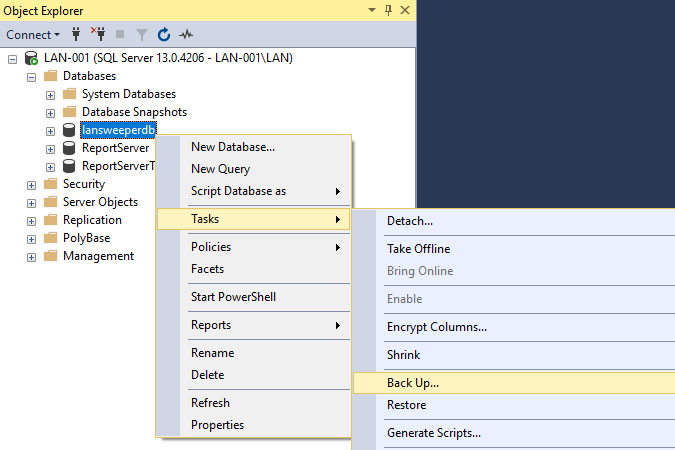Click the Connect Object Explorer plug icon
Image resolution: width=675 pixels, height=450 pixels.
[75, 35]
